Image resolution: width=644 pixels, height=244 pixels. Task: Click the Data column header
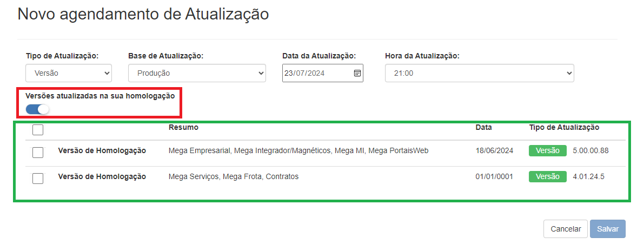click(483, 128)
